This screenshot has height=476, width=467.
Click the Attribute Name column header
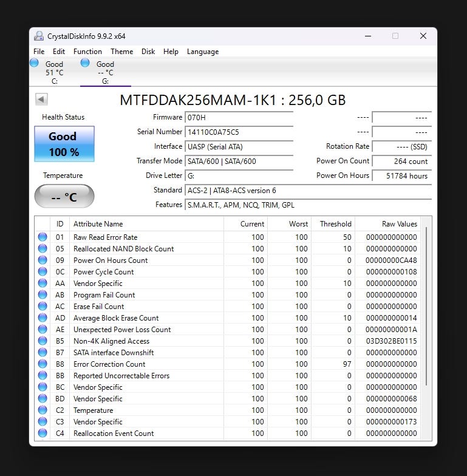point(147,223)
